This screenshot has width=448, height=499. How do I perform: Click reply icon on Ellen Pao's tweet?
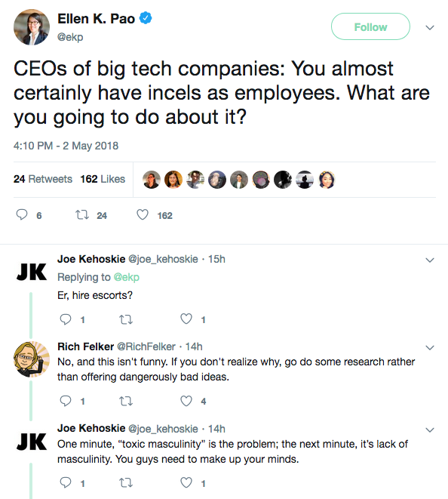22,215
